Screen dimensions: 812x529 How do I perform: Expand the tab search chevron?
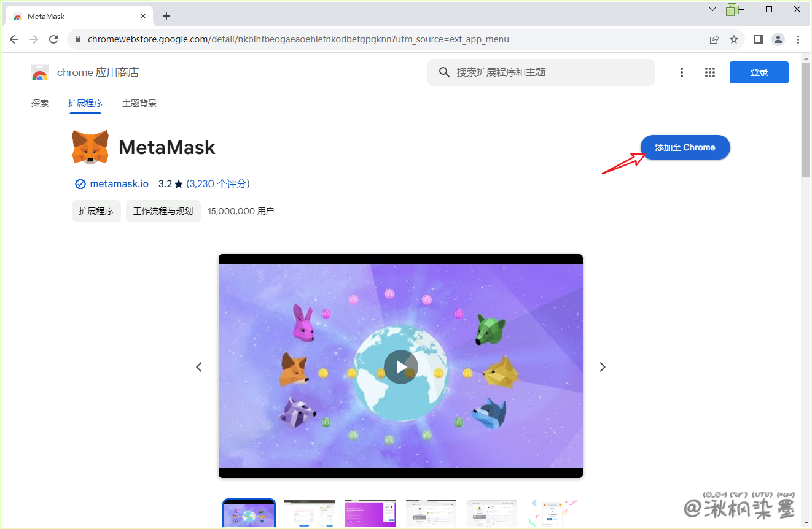coord(712,9)
